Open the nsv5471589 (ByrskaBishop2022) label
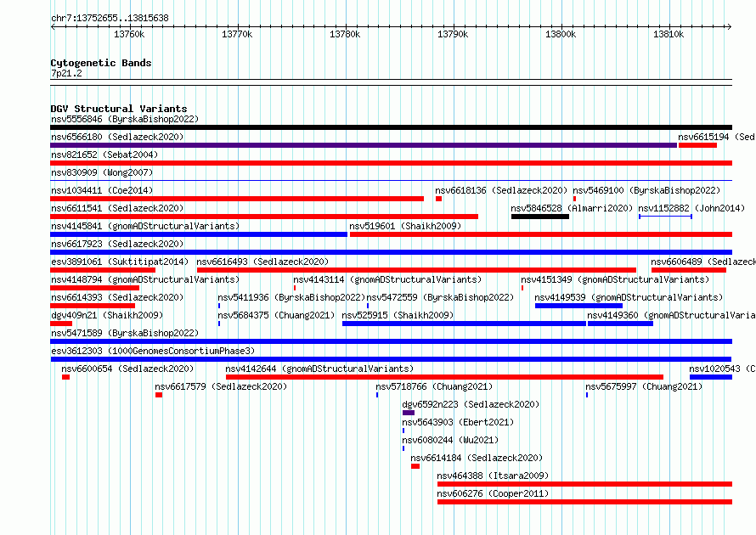The height and width of the screenshot is (535, 756). tap(125, 333)
